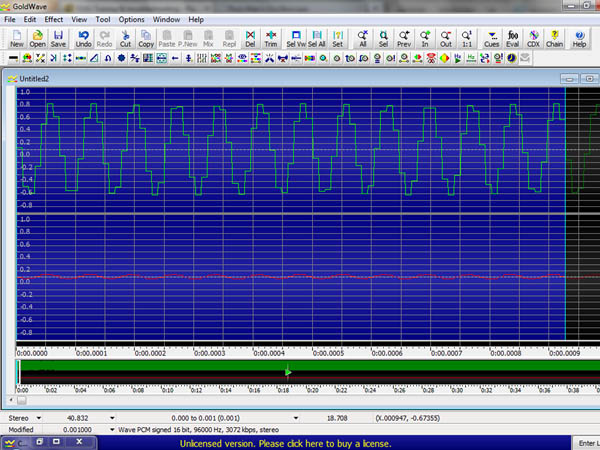Open the CDX audio extraction tool

[x=534, y=39]
